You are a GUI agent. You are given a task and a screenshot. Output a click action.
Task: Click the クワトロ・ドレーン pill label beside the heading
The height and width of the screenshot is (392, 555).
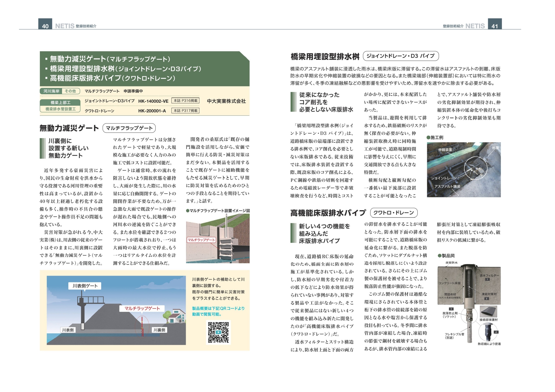coord(394,213)
